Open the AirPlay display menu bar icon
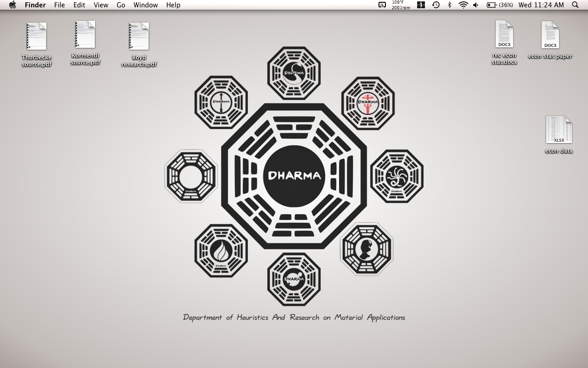Image resolution: width=588 pixels, height=368 pixels. pyautogui.click(x=382, y=5)
